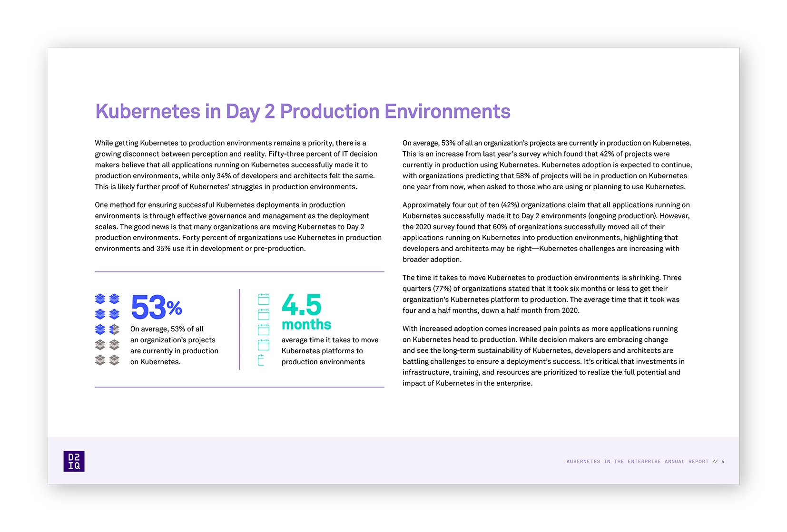Click the partial calendar icon below the full ones
Screen dimensions: 787x532
(261, 360)
